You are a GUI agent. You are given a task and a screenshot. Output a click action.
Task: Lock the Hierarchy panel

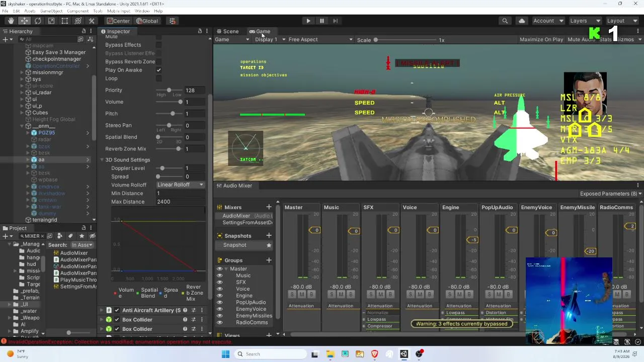[x=84, y=31]
